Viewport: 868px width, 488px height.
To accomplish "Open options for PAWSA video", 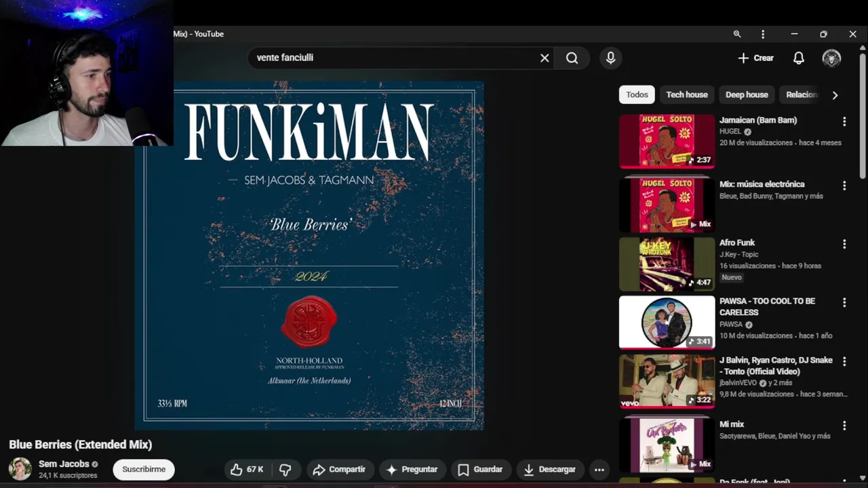I will (x=844, y=302).
